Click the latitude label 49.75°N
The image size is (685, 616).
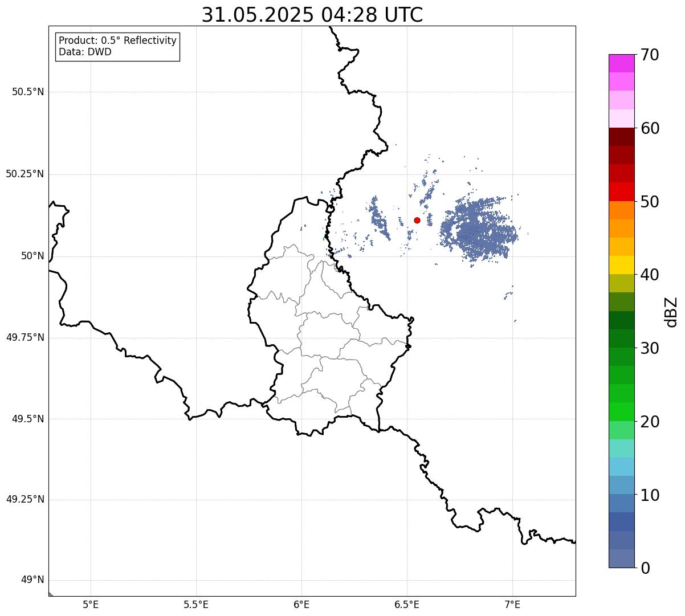click(x=25, y=338)
